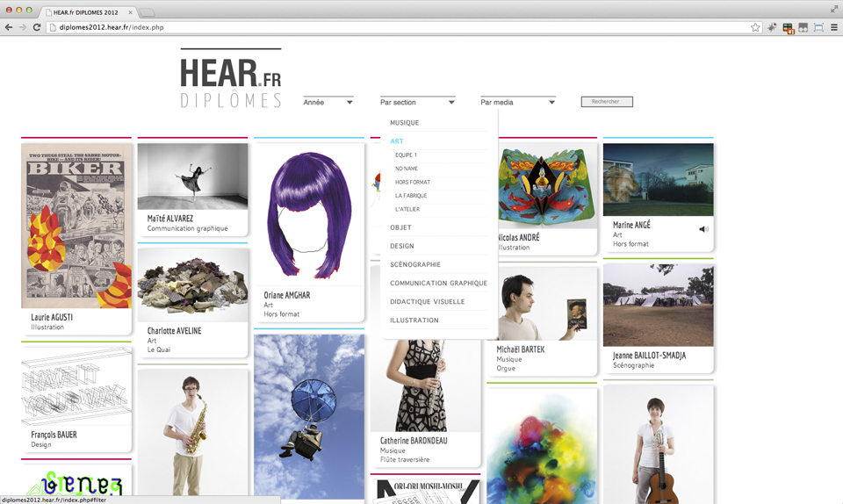Select ART in the section menu

(397, 141)
